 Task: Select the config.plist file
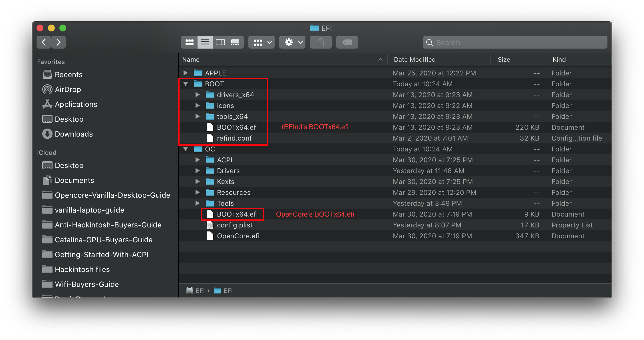(x=235, y=225)
